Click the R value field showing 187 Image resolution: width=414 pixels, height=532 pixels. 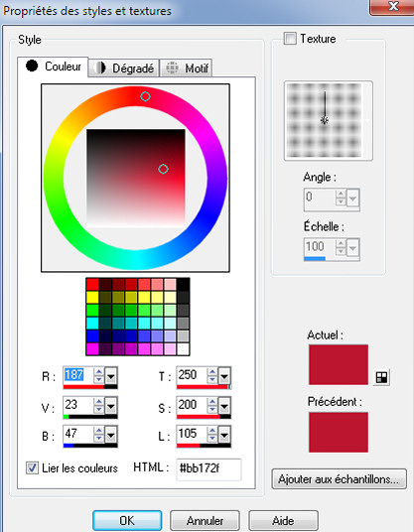78,375
